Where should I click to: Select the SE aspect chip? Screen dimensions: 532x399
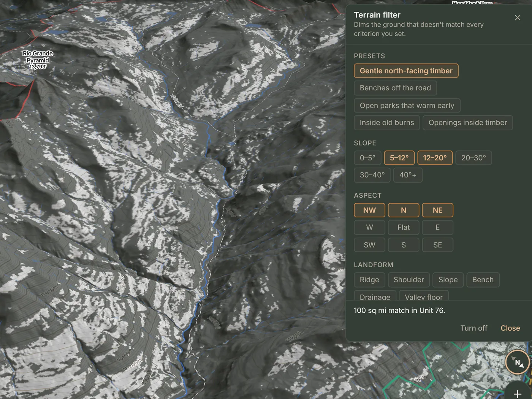(438, 245)
